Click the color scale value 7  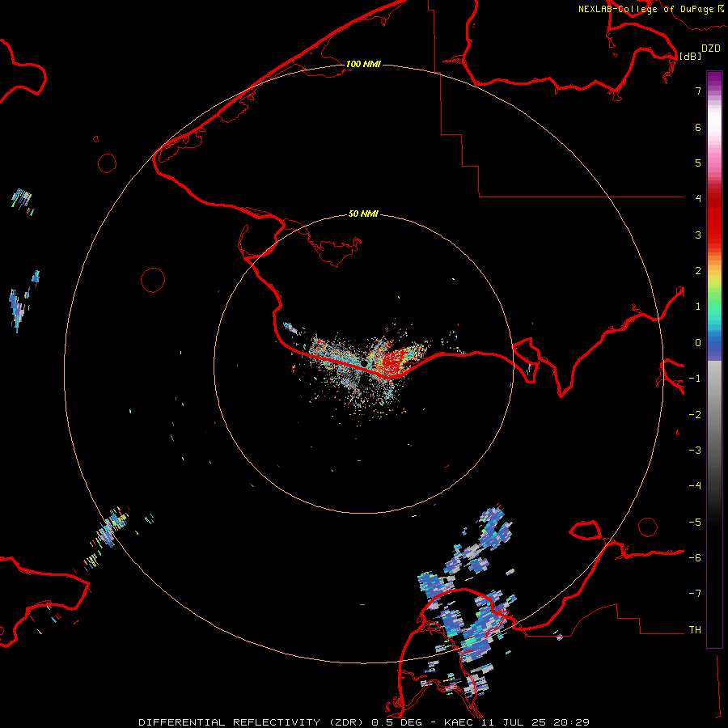coord(698,91)
